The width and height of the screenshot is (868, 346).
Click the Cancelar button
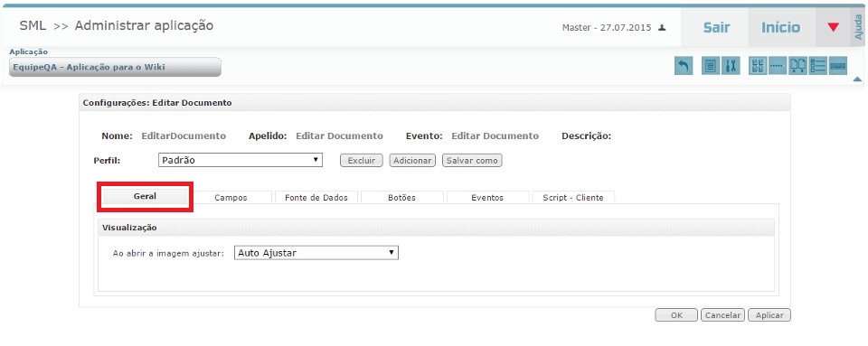(x=723, y=315)
